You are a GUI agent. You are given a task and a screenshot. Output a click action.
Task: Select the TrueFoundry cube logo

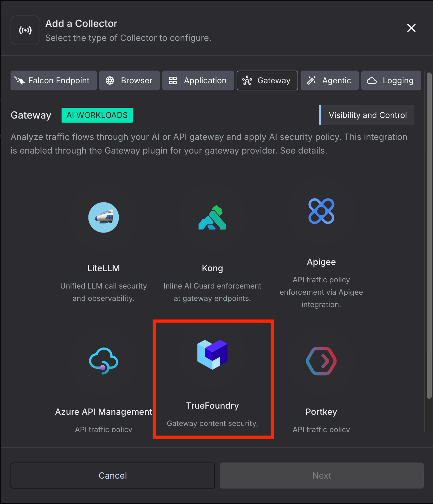pyautogui.click(x=212, y=355)
